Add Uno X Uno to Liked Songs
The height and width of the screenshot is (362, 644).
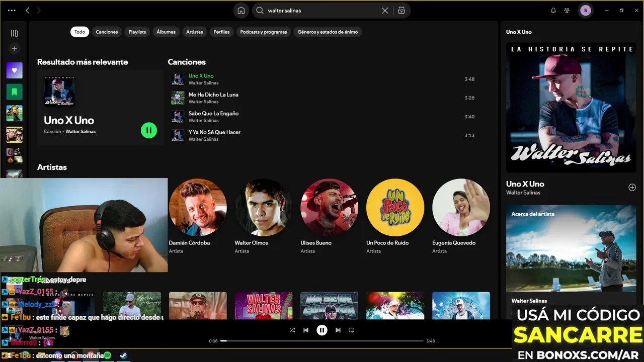[632, 188]
